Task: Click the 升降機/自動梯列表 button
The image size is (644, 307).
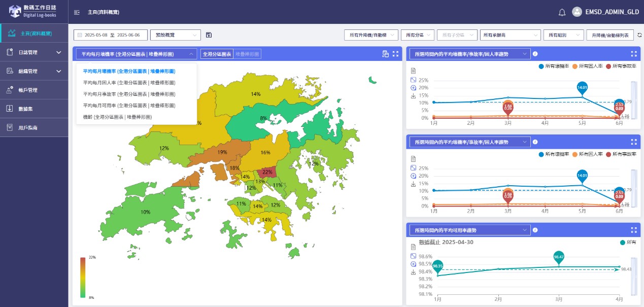Action: click(x=609, y=35)
